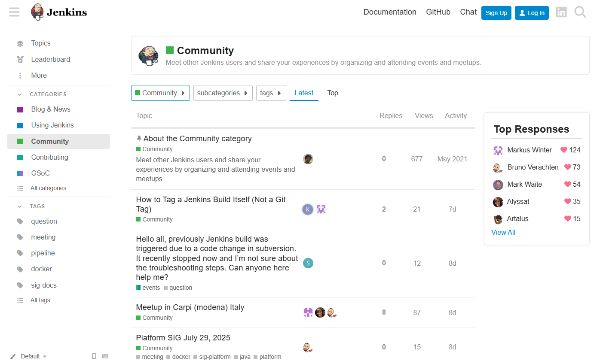Open the LinkedIn icon link
The image size is (606, 364).
(x=561, y=12)
